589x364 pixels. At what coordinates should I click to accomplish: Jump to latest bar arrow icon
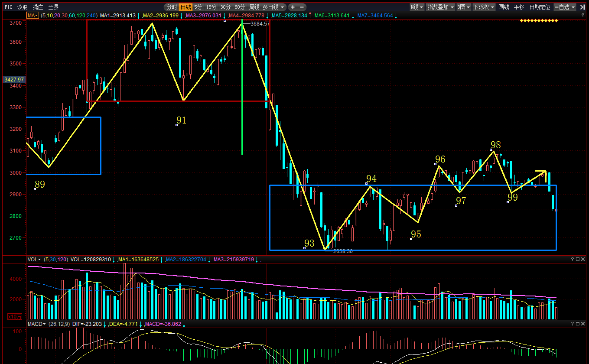point(582,7)
